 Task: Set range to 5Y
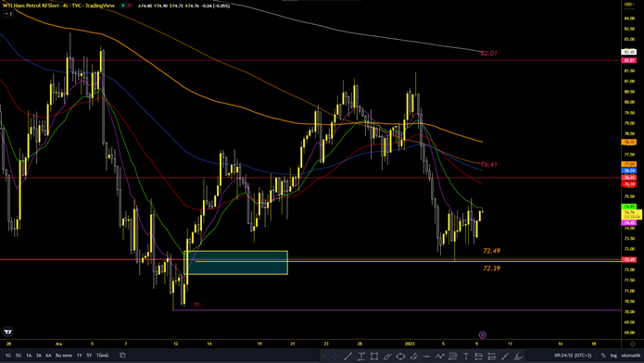click(89, 356)
